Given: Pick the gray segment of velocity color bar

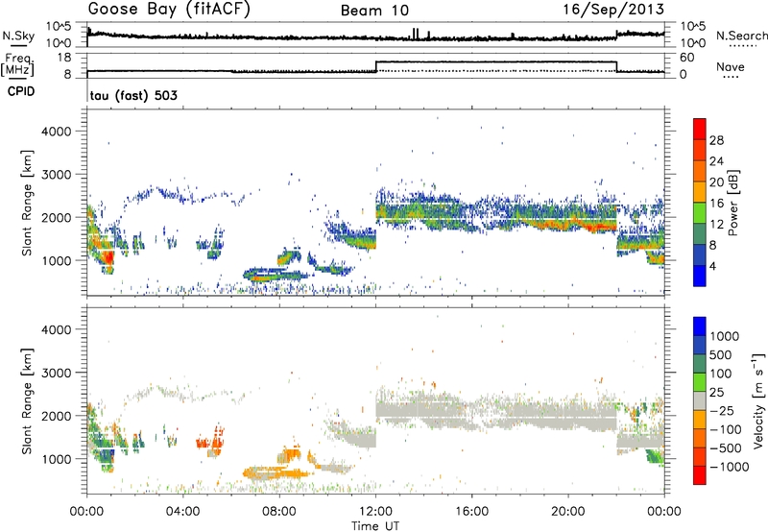Looking at the screenshot, I should (700, 400).
